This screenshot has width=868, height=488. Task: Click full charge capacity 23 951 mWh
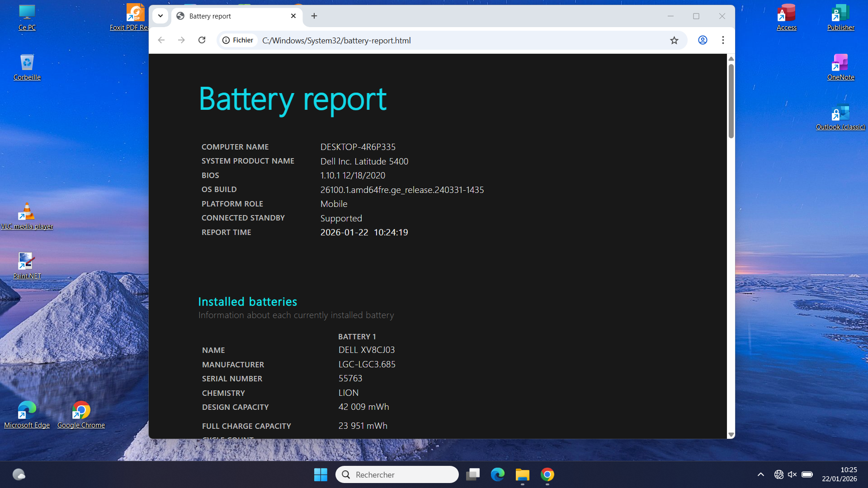(x=363, y=426)
